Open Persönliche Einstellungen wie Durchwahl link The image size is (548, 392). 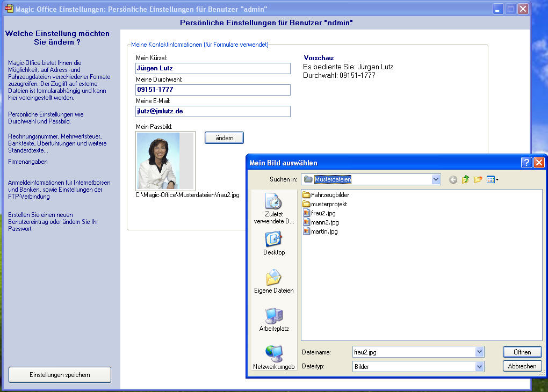coord(46,118)
